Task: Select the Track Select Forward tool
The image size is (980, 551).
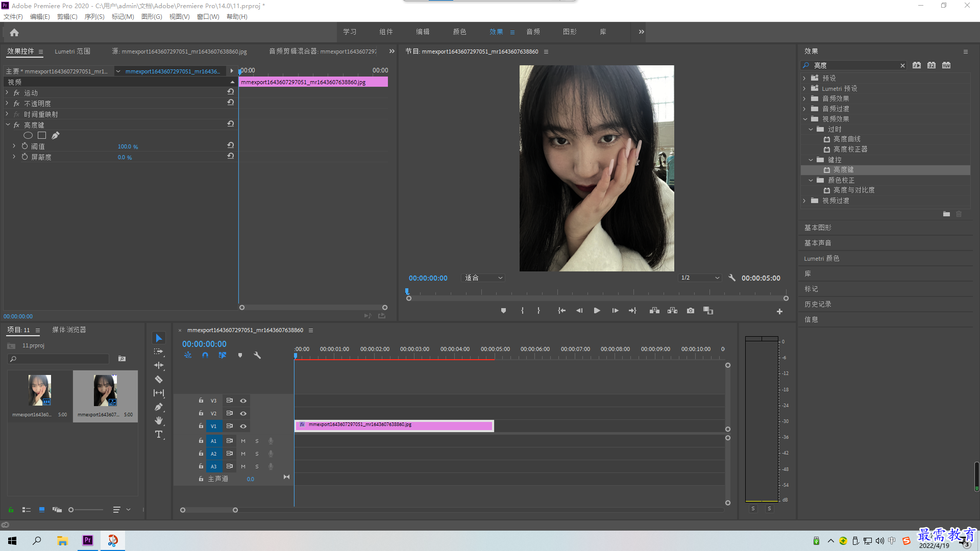Action: pyautogui.click(x=159, y=352)
